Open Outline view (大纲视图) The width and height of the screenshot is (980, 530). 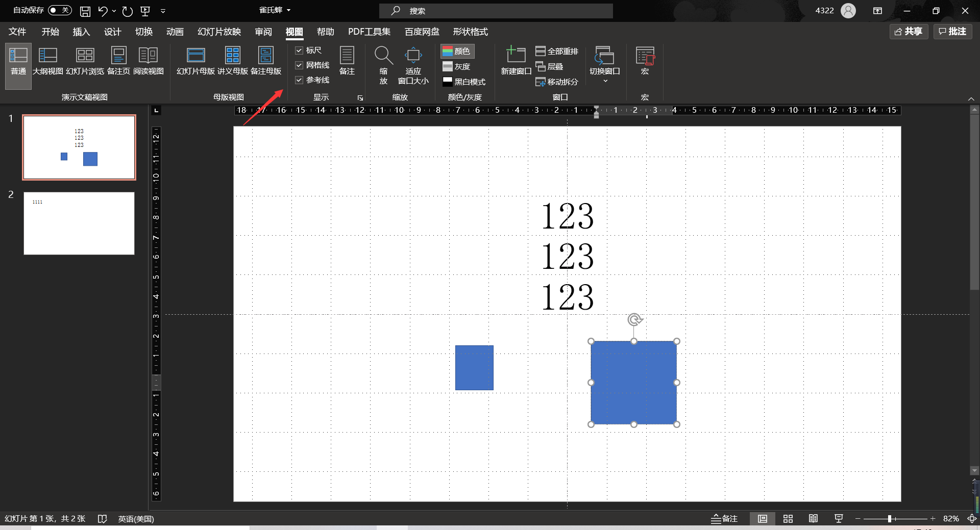point(48,62)
